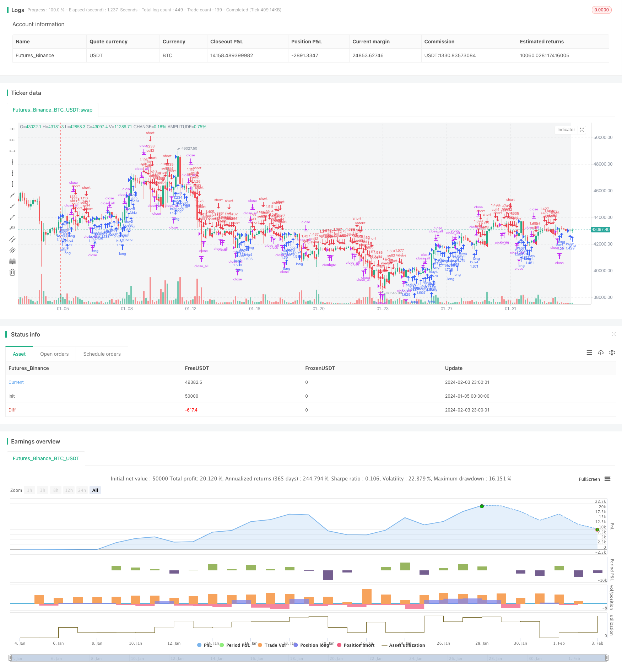The height and width of the screenshot is (672, 622).
Task: Click the cloud download icon
Action: [x=600, y=353]
